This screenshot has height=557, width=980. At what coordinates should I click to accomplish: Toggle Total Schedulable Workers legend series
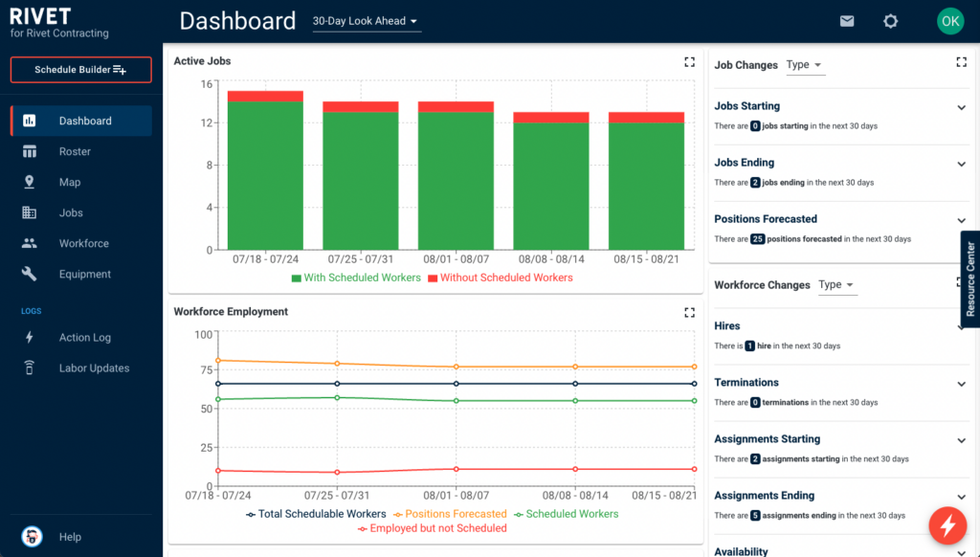click(x=316, y=514)
